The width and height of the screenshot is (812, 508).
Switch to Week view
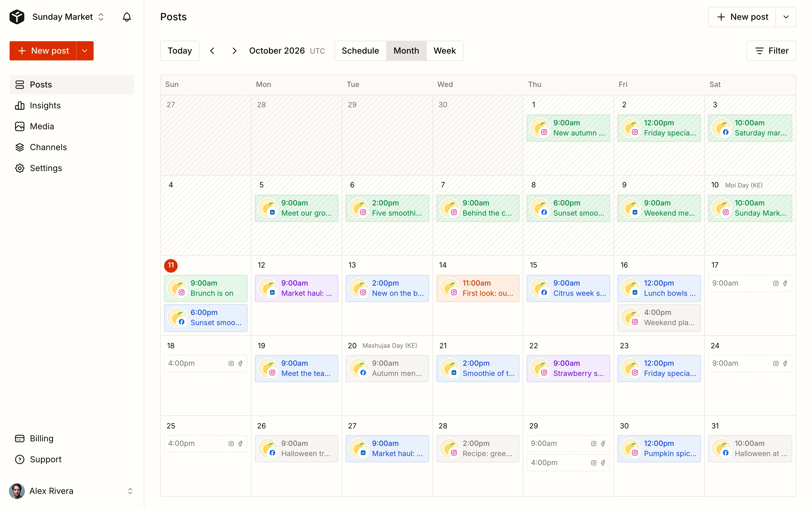click(x=445, y=51)
